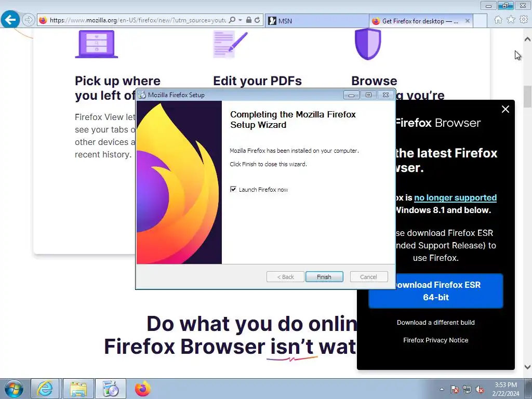Open the 'no longer supported' link

(x=455, y=197)
